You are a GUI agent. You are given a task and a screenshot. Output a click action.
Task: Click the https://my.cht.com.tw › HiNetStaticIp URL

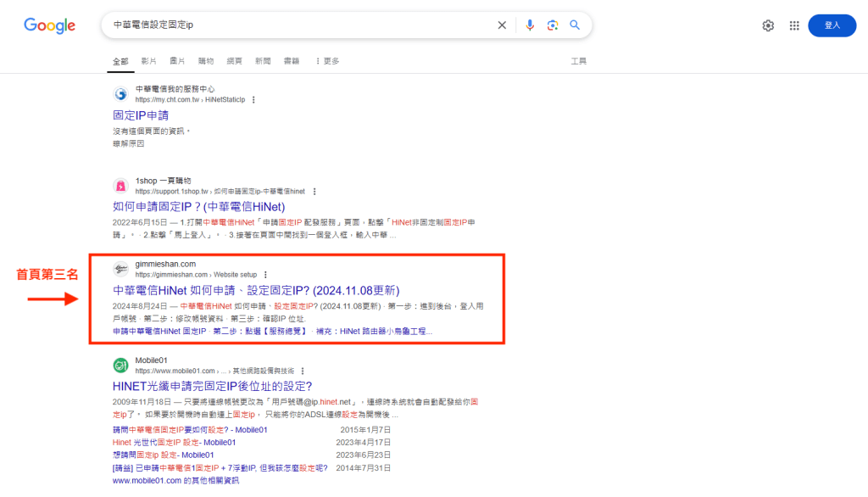190,100
